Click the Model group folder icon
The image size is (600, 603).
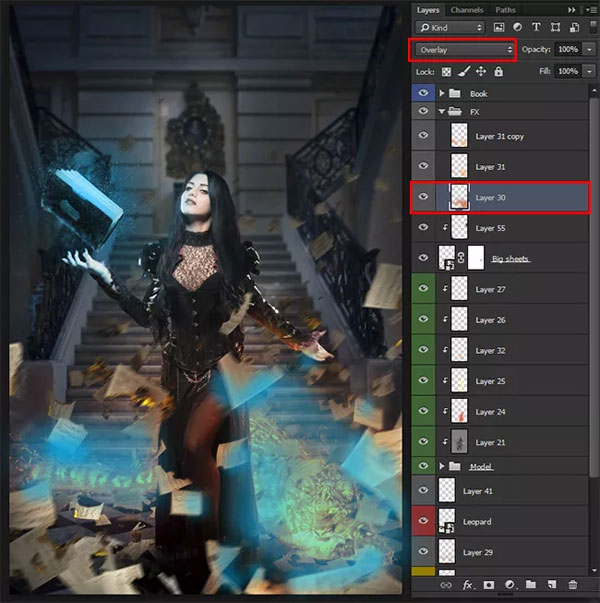pos(455,466)
